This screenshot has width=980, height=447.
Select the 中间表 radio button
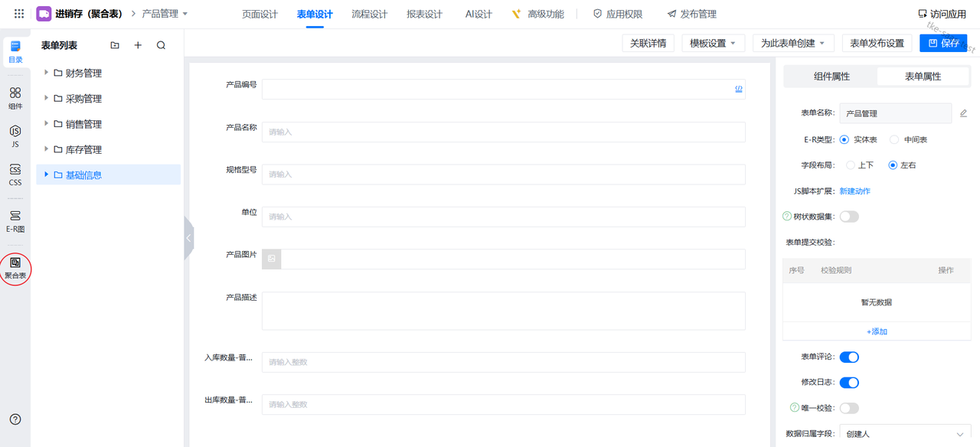pyautogui.click(x=896, y=140)
